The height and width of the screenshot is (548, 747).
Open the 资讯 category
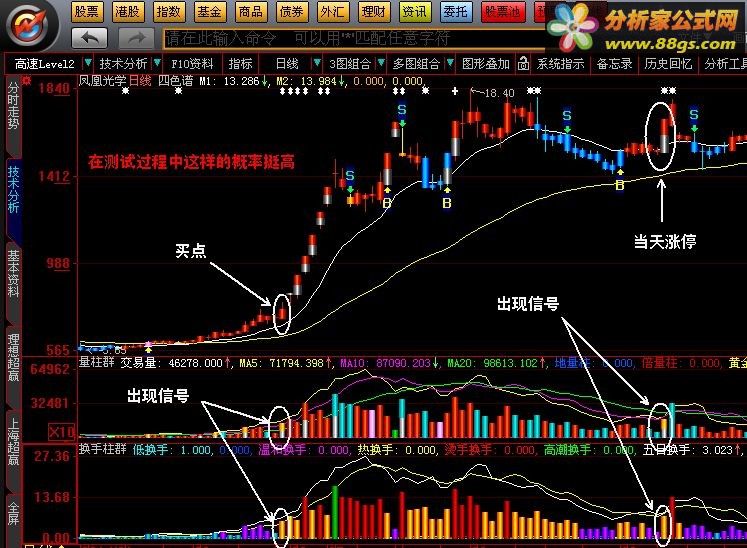(414, 12)
